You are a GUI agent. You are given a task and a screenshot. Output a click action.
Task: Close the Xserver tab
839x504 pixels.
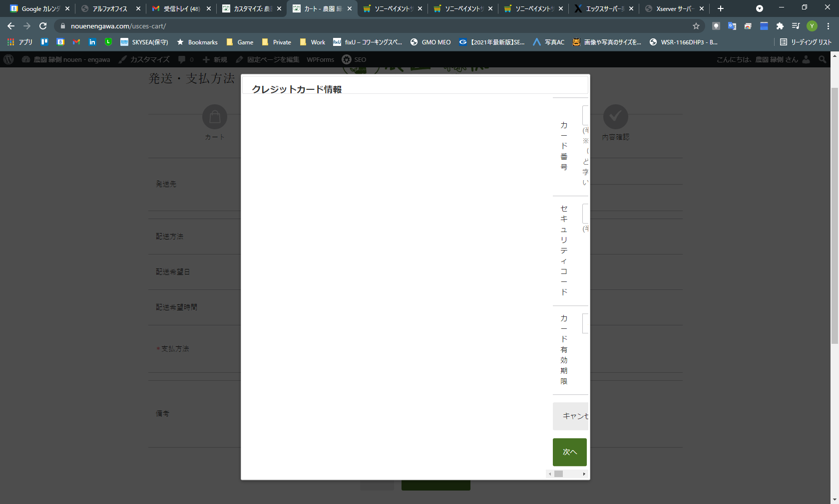pyautogui.click(x=702, y=8)
